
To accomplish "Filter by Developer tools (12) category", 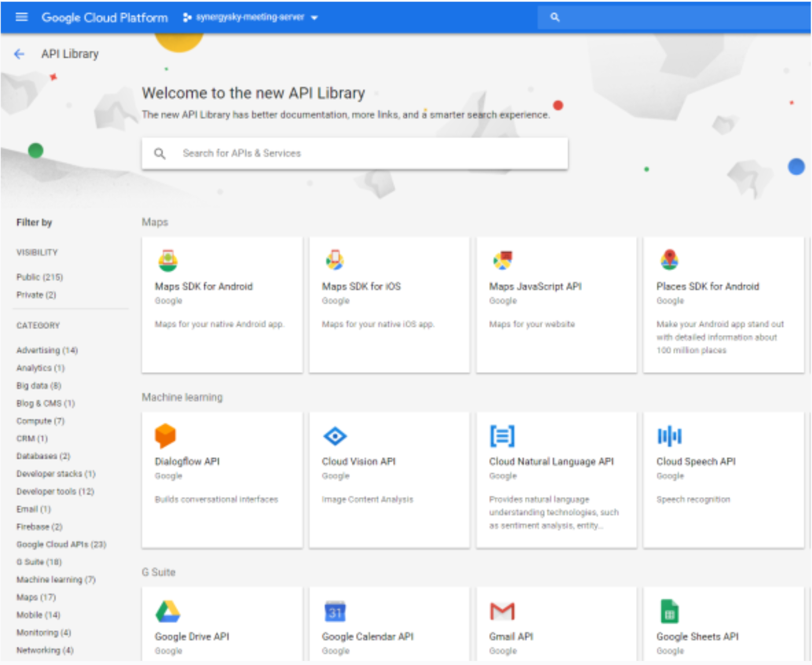I will coord(55,492).
